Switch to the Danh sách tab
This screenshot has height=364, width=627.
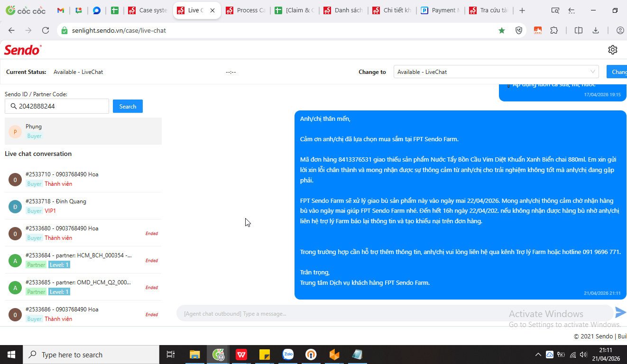(x=343, y=10)
